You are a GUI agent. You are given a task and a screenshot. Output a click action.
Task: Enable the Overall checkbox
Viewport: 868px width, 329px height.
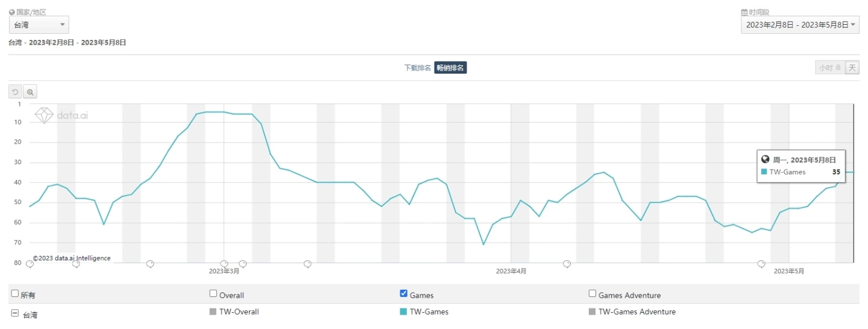[x=213, y=294]
